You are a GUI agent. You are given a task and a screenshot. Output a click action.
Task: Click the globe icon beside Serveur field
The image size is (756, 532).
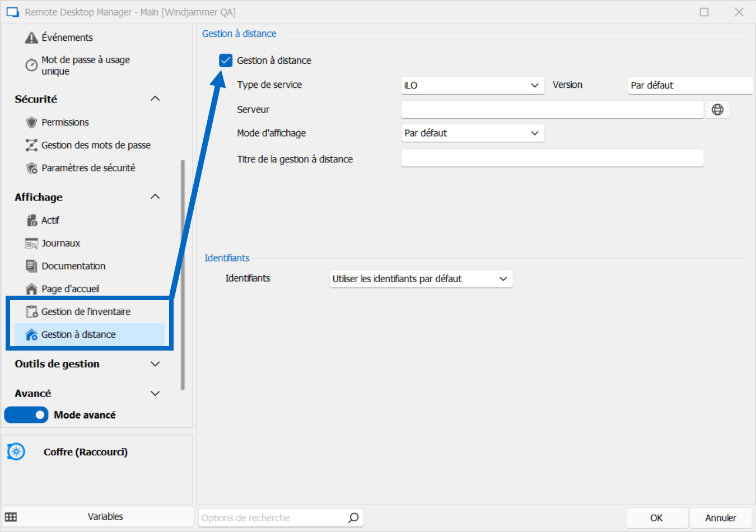[717, 110]
